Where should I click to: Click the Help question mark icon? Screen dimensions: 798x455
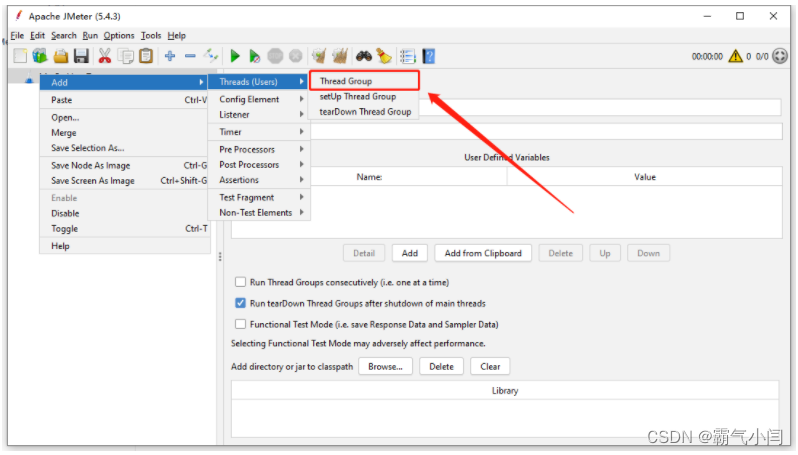tap(429, 56)
